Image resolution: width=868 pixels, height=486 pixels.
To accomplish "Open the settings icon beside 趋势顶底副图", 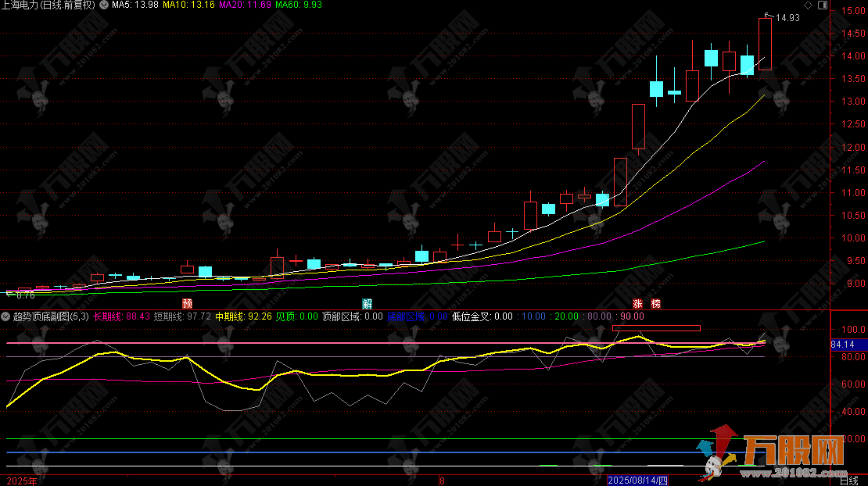I will tap(5, 316).
